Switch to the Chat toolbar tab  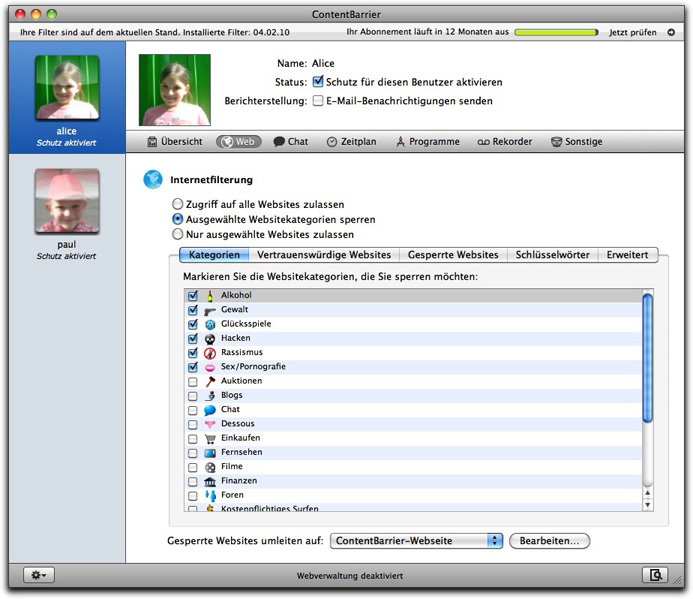pyautogui.click(x=290, y=141)
